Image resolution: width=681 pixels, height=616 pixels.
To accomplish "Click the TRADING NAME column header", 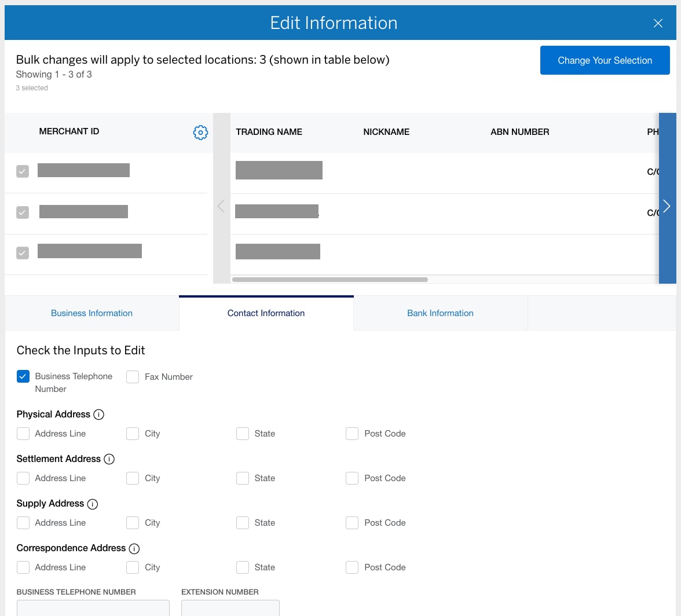I will coord(269,132).
